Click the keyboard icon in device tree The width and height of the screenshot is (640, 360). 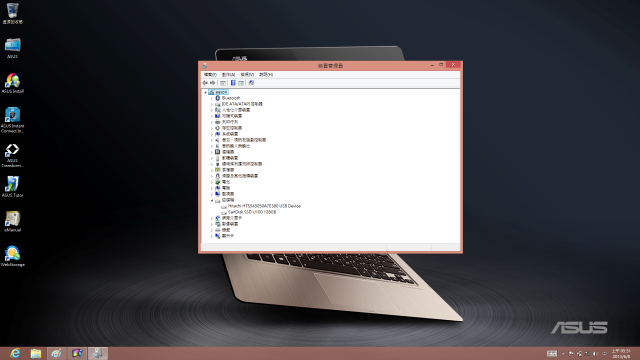[218, 230]
